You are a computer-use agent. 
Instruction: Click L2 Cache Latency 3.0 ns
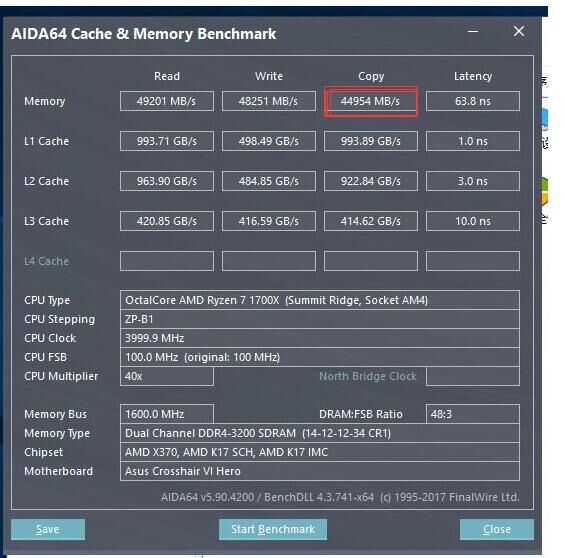pyautogui.click(x=473, y=181)
